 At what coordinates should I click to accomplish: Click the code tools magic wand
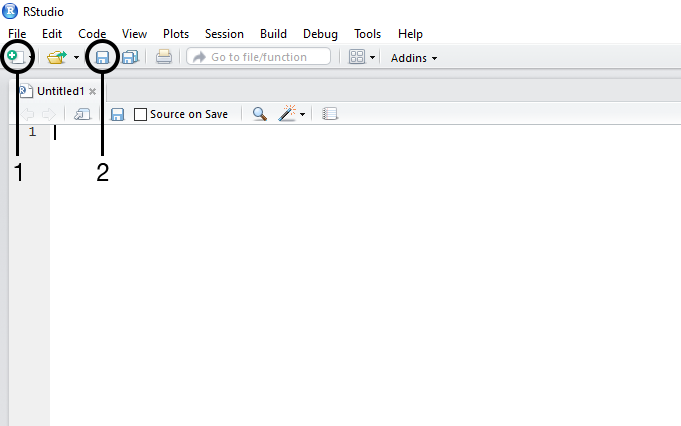click(288, 114)
